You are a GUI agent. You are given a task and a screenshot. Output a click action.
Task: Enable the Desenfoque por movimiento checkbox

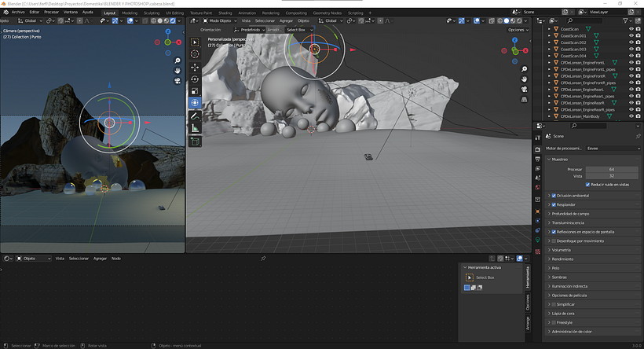[554, 241]
